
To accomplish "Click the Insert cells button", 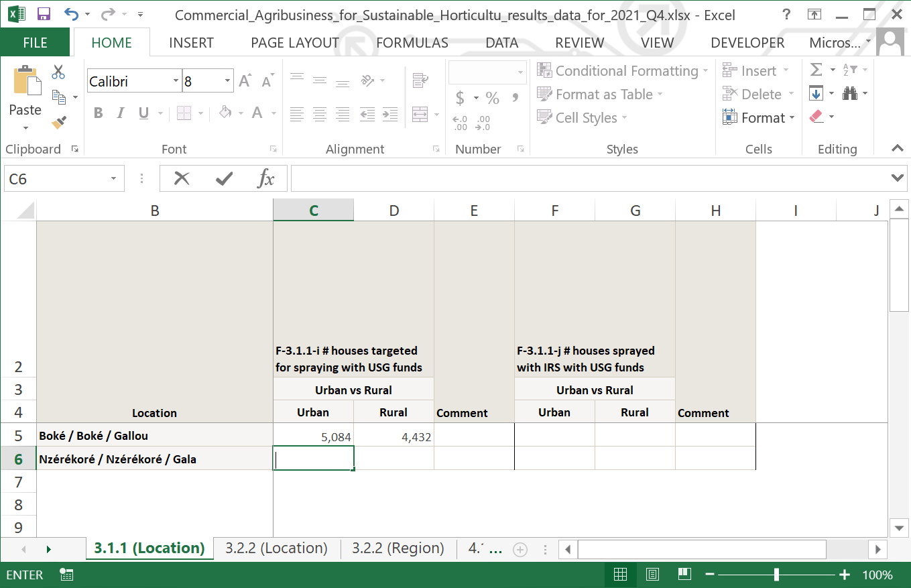I will 755,71.
